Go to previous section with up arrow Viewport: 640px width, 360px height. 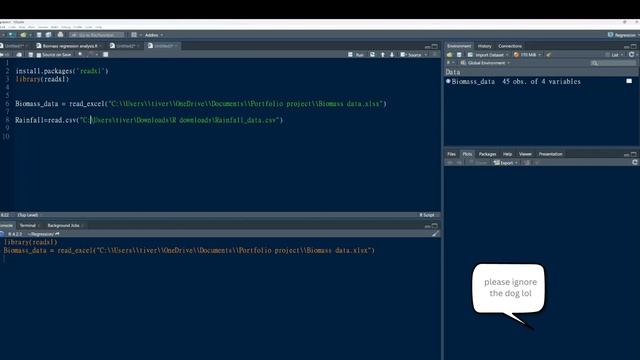click(x=382, y=55)
